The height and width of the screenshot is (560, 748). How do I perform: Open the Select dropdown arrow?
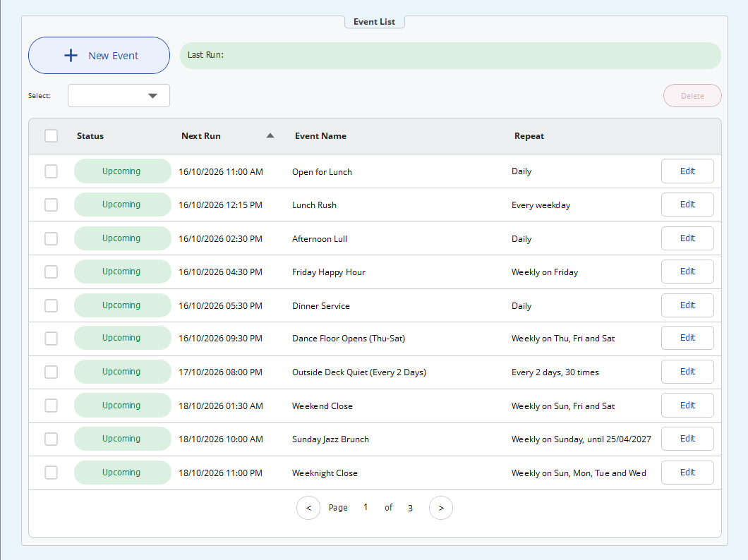point(152,96)
